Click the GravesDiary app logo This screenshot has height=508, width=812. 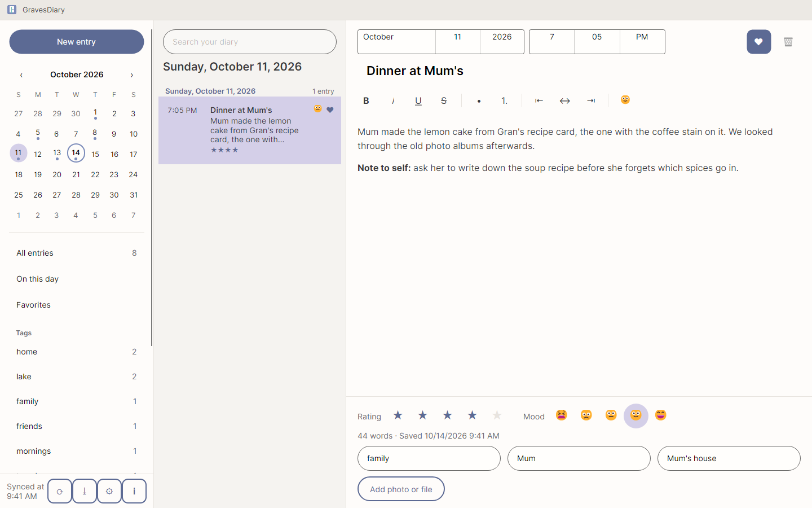click(x=12, y=10)
